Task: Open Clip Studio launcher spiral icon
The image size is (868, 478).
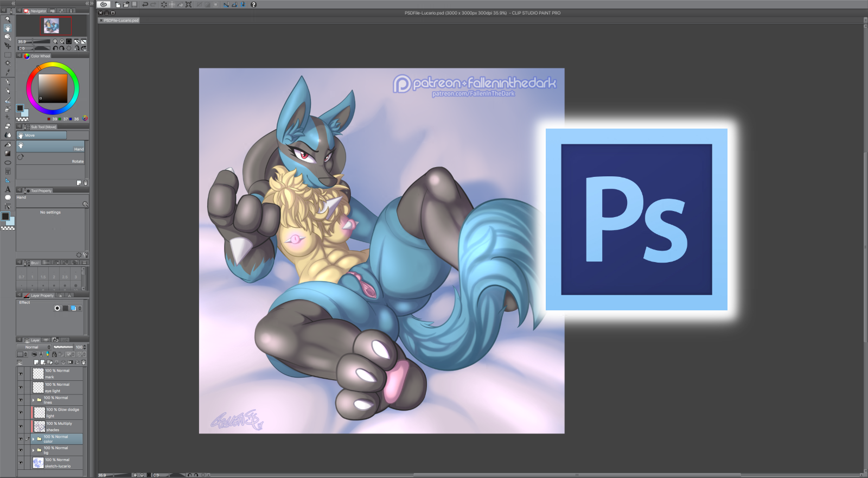Action: coord(104,4)
